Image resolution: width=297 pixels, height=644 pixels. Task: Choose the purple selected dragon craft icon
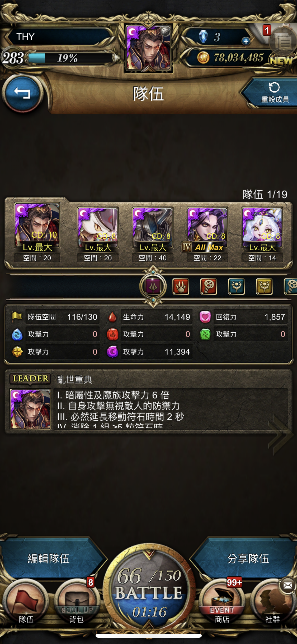(x=153, y=286)
